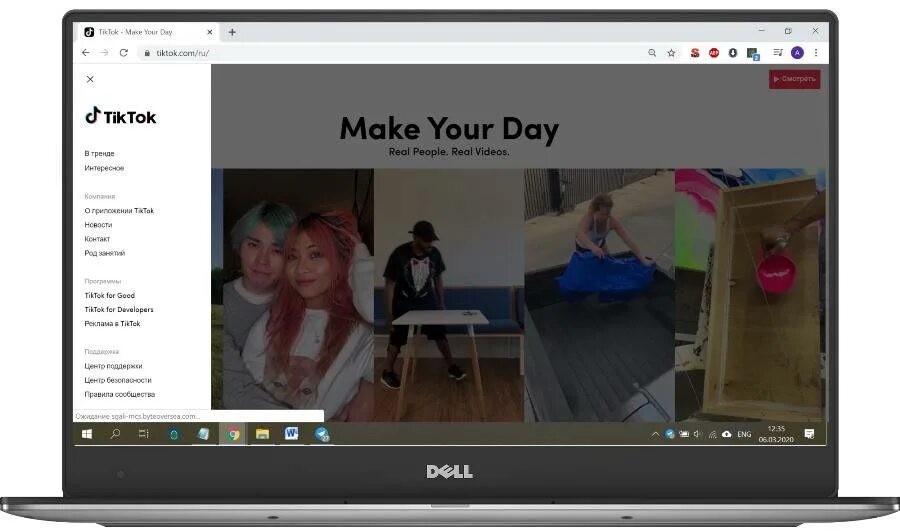Open the Windows notification center icon
This screenshot has height=531, width=900.
coord(809,434)
